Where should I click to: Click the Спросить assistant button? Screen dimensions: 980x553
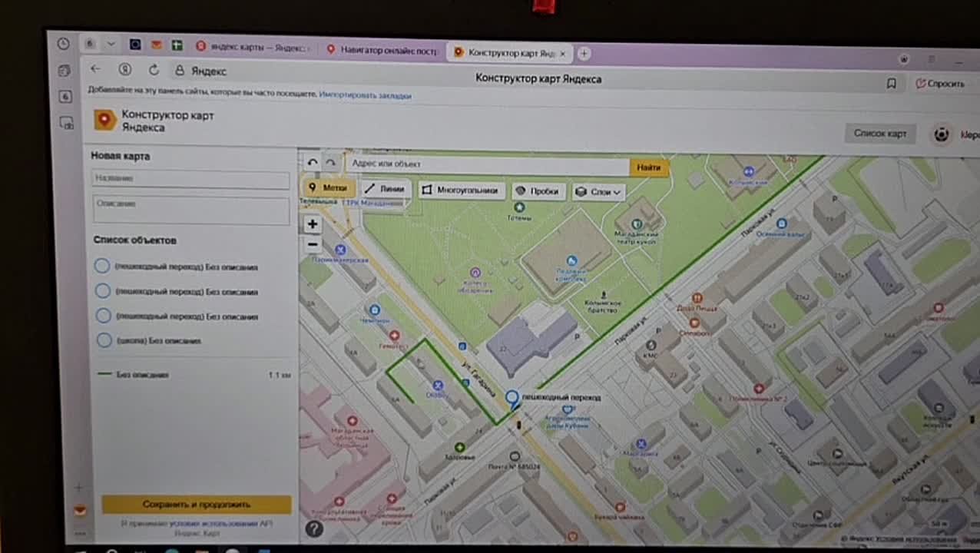point(940,84)
